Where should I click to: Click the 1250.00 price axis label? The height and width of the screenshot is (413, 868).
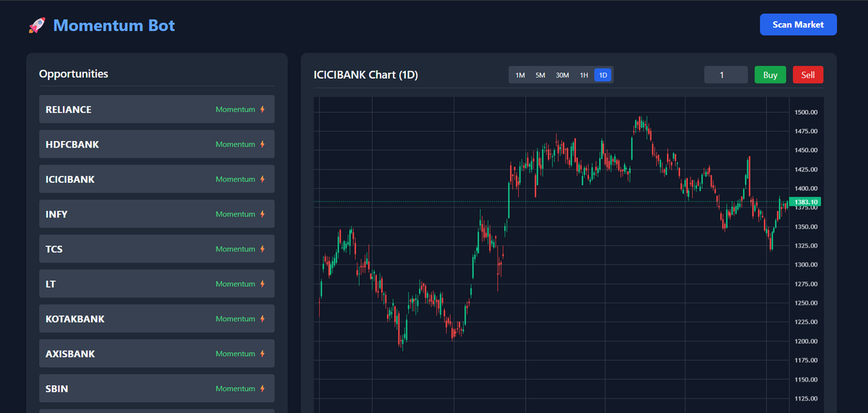[x=806, y=303]
